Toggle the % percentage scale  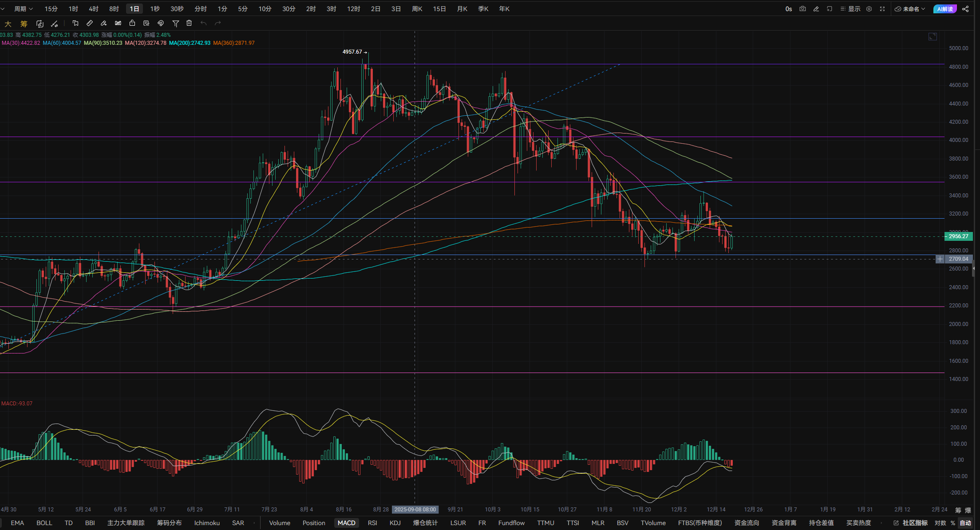953,523
